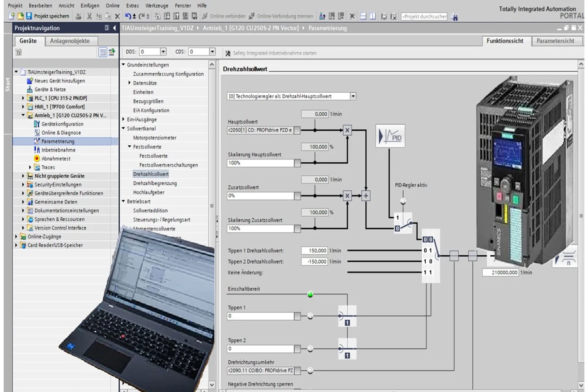Click the delete X icon beside paste
The width and height of the screenshot is (588, 392).
[x=117, y=16]
